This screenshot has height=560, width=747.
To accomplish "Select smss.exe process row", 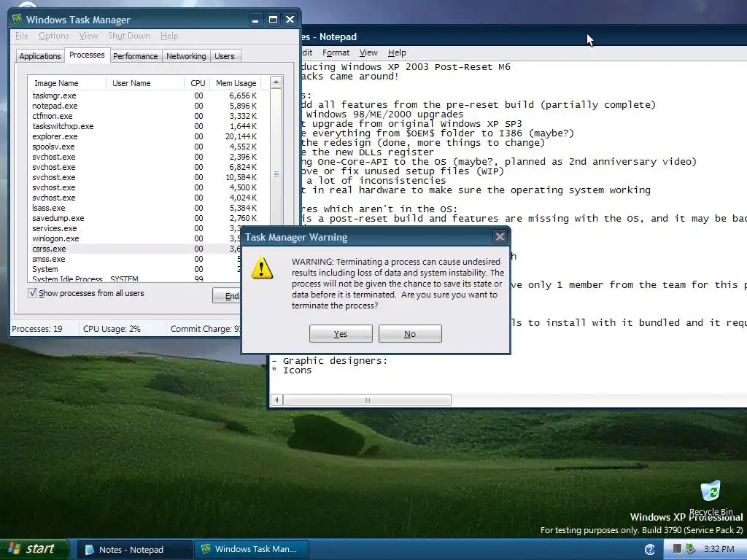I will (x=136, y=259).
